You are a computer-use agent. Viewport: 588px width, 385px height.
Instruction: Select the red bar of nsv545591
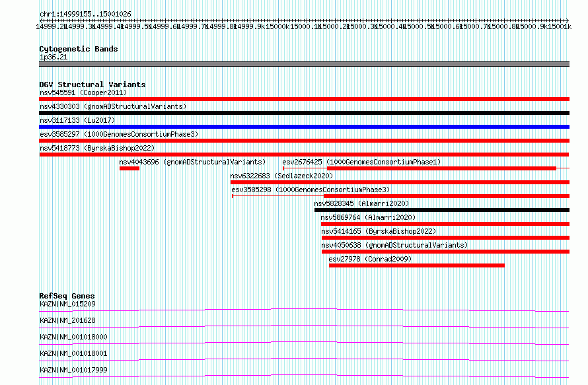[304, 99]
